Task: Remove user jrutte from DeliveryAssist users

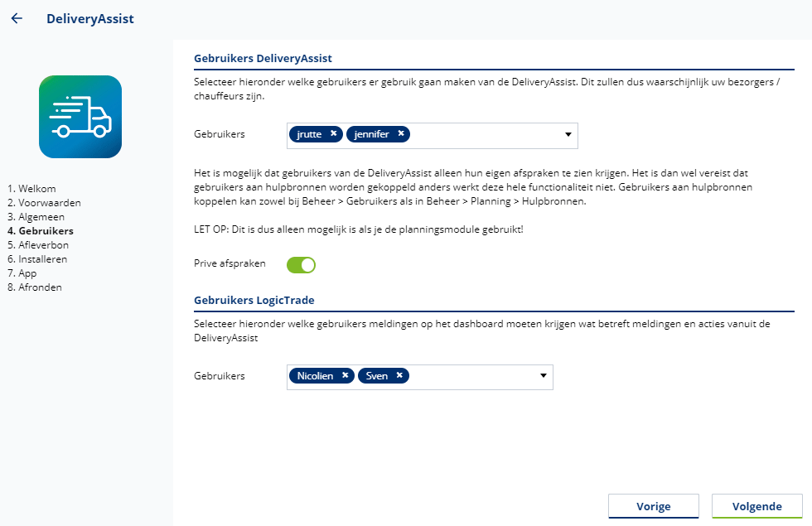Action: tap(333, 133)
